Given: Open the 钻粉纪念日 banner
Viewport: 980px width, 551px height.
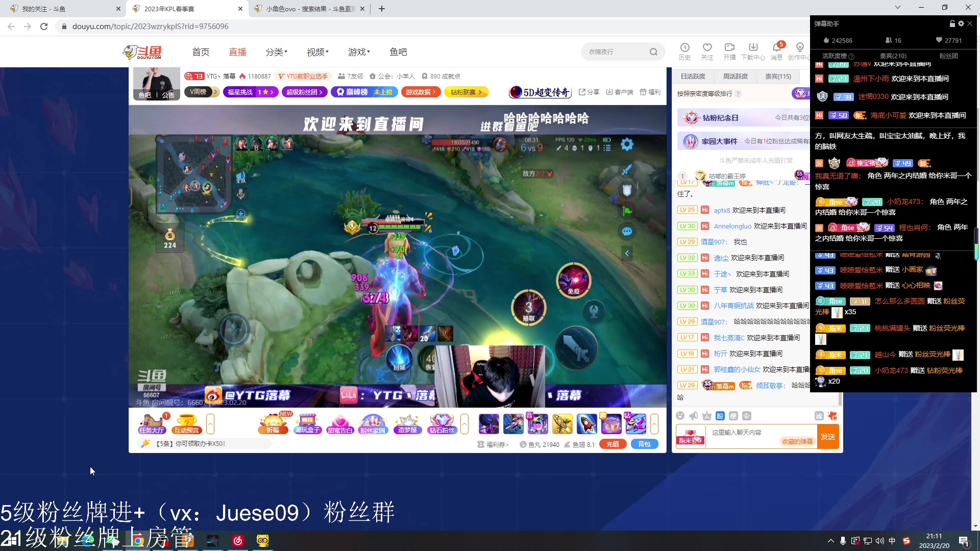Looking at the screenshot, I should (744, 118).
